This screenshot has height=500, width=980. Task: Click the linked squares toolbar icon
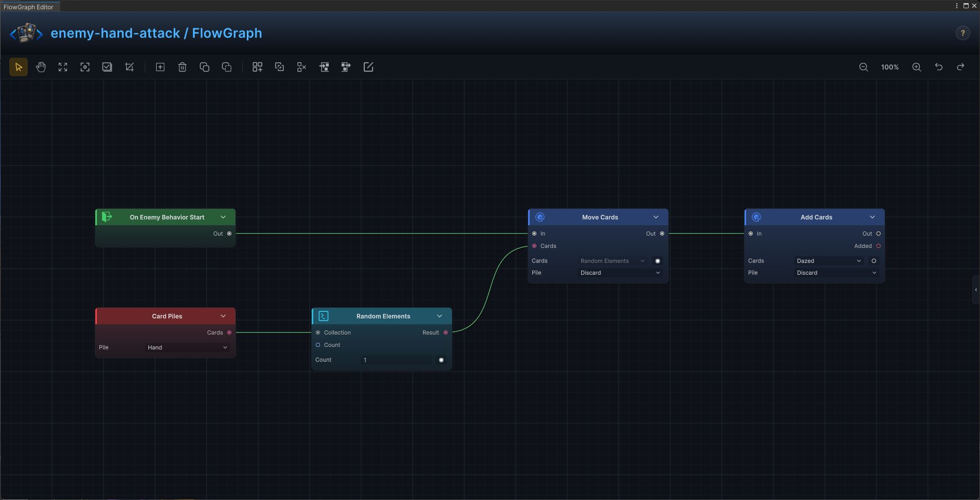coord(279,67)
